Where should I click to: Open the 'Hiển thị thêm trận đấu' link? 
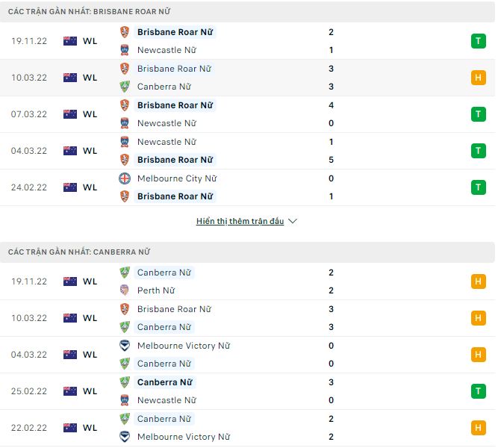tap(240, 221)
